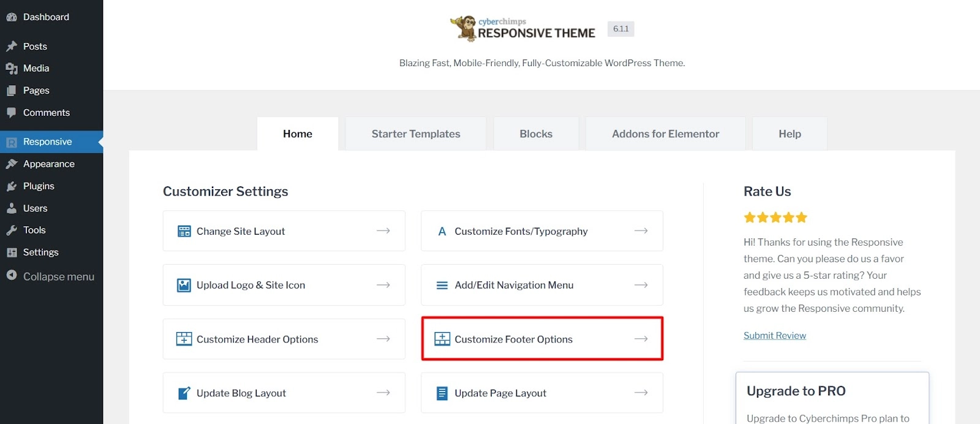The image size is (980, 424).
Task: Open Update Blog Layout setting
Action: point(284,393)
